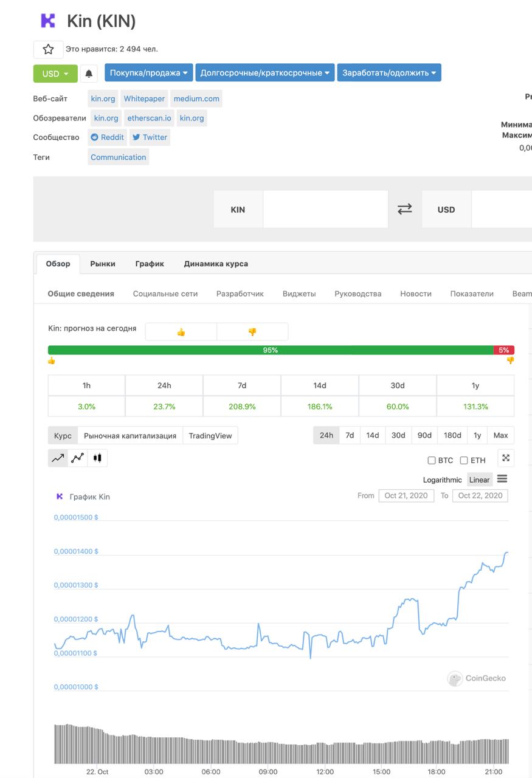Click the 1y change value 131.3%
532x778 pixels.
pos(475,407)
